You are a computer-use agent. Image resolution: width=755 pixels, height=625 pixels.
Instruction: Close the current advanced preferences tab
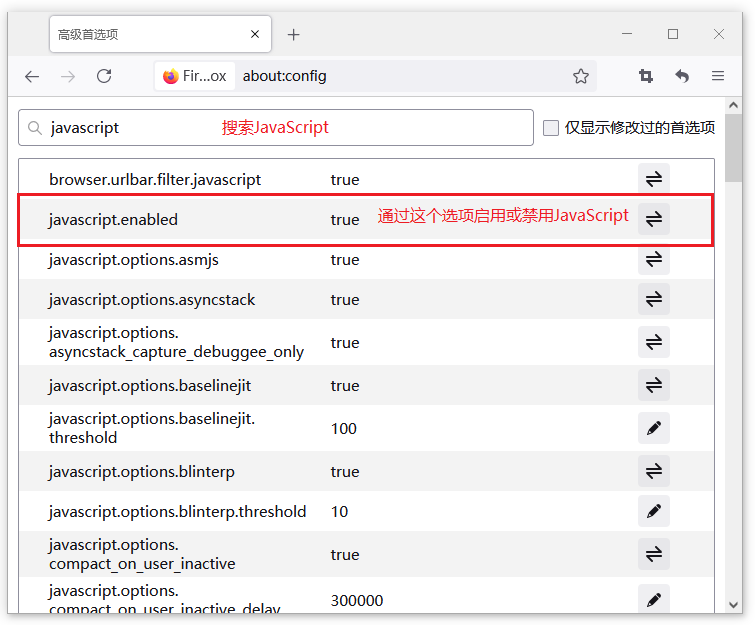tap(255, 34)
